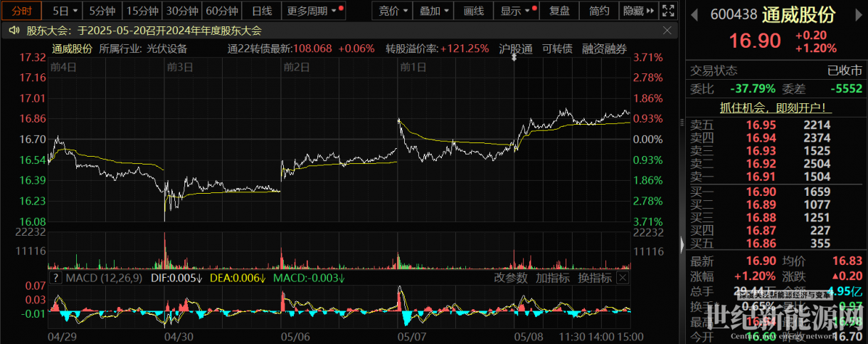This screenshot has width=868, height=344.
Task: Open the 显示 display dropdown
Action: coord(516,11)
